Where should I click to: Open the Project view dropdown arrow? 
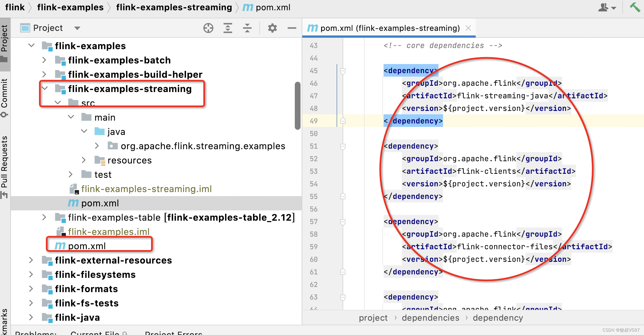pos(77,28)
